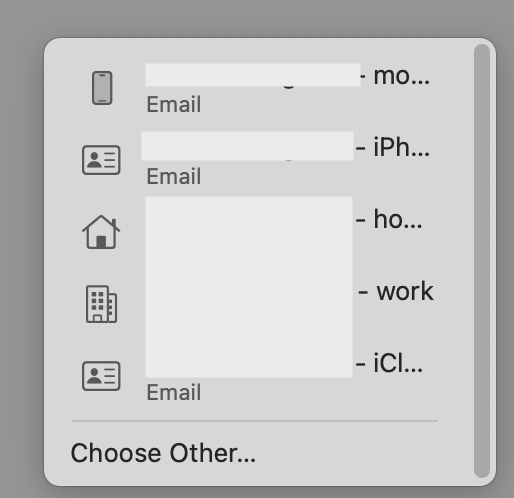
Task: Click the contact card icon beside iPh... entry
Action: [x=101, y=160]
